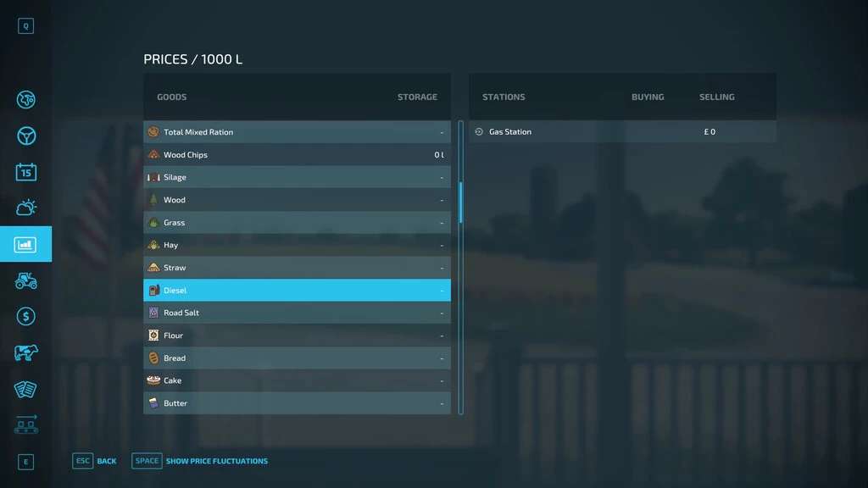This screenshot has height=488, width=868.
Task: Open the contracts papers icon
Action: (x=25, y=389)
